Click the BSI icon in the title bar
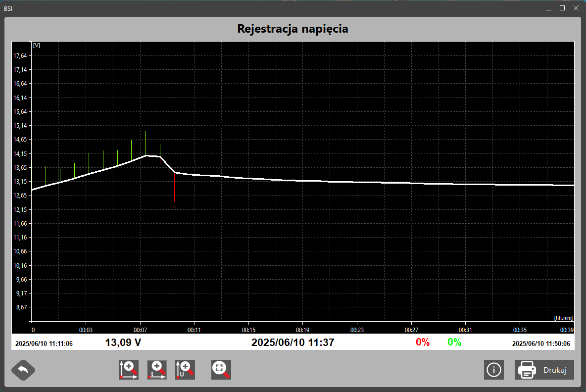This screenshot has width=586, height=392. pos(8,8)
